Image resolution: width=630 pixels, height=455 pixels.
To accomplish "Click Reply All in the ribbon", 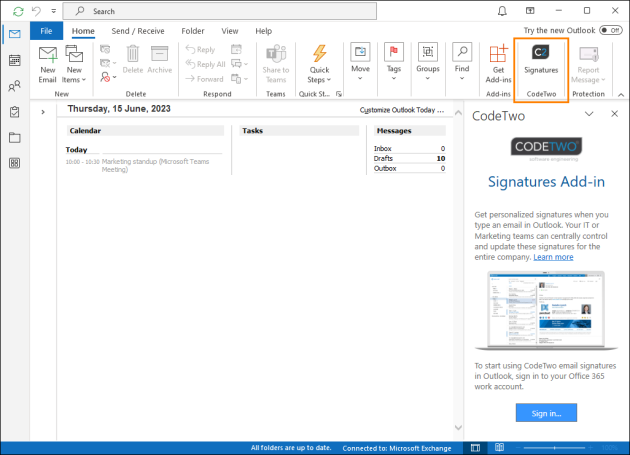I will click(x=205, y=64).
